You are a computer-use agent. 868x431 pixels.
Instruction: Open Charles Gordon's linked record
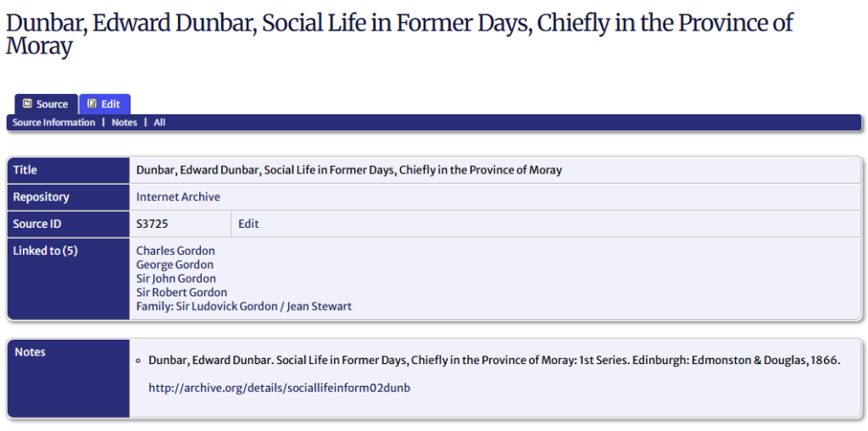[175, 251]
